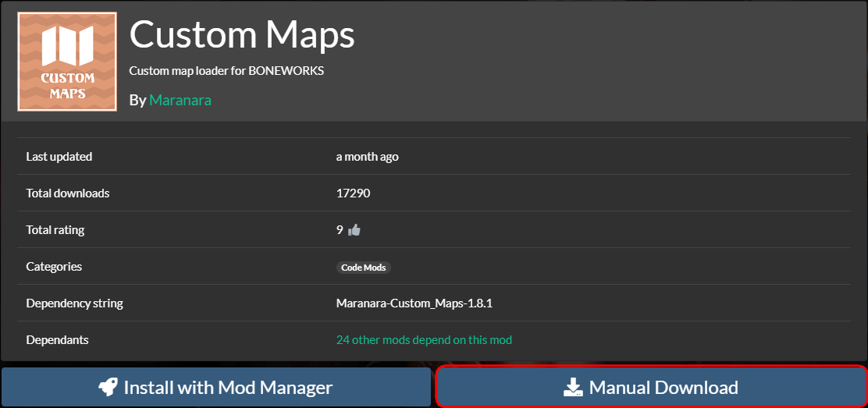Screen dimensions: 868x408
Task: Click the thumbs-up rating icon
Action: (x=354, y=229)
